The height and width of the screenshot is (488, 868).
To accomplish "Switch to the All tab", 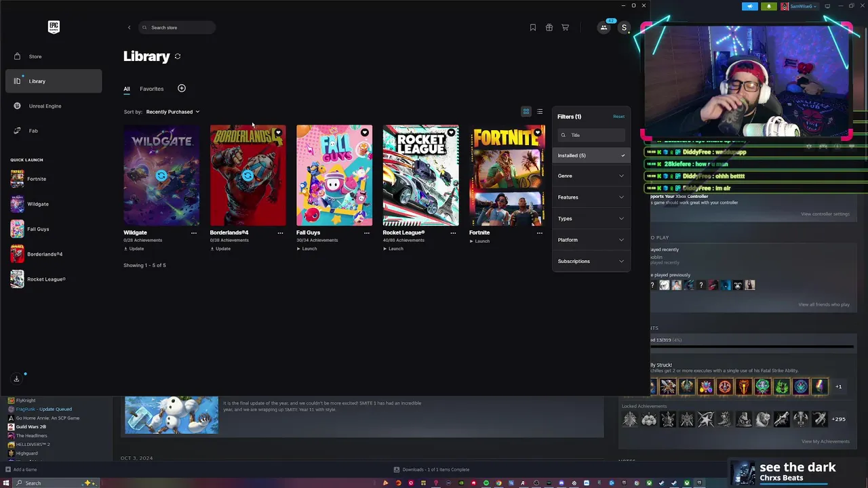I will click(127, 89).
